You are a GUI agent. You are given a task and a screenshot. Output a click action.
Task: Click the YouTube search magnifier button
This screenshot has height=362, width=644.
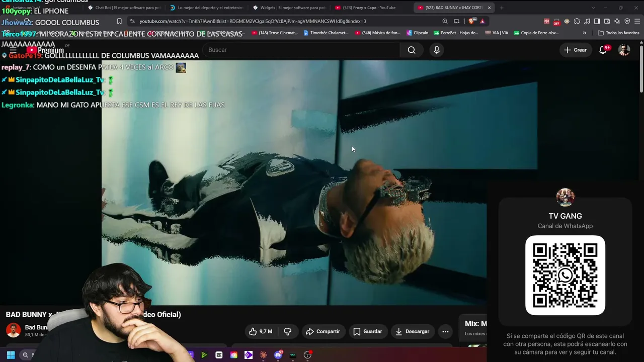pyautogui.click(x=412, y=50)
